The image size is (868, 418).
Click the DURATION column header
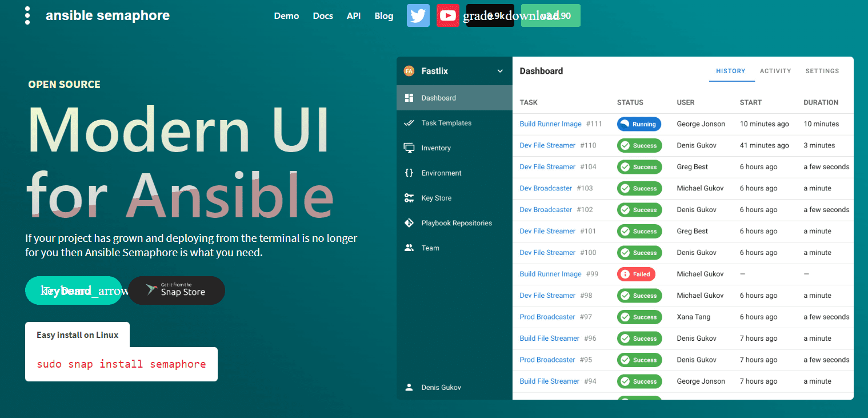821,102
